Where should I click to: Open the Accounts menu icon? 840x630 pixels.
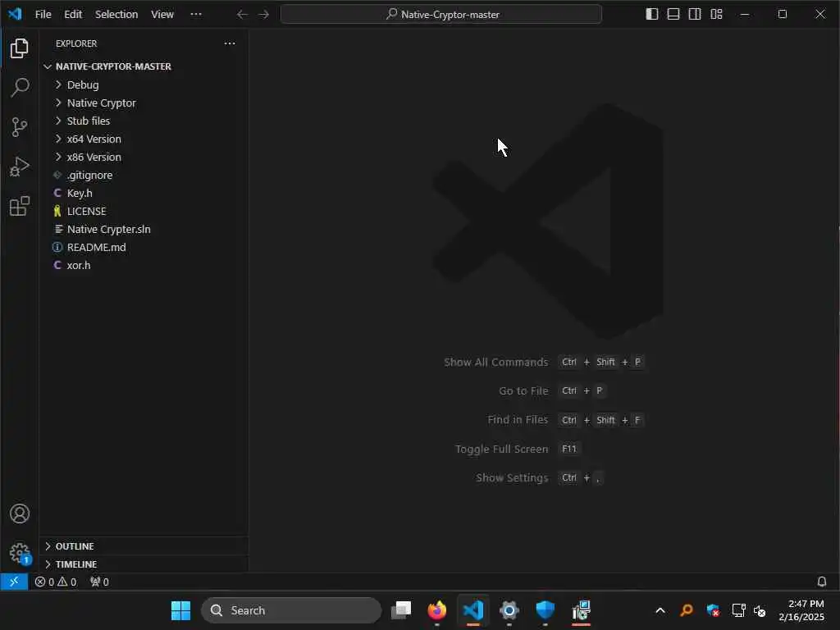click(x=20, y=514)
